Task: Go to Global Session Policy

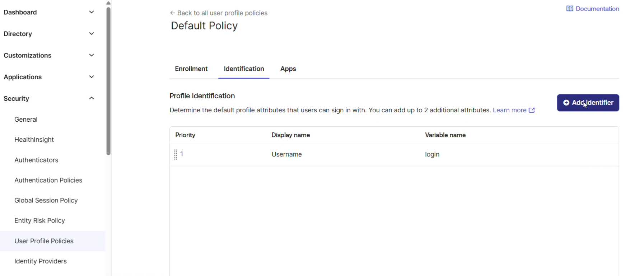Action: click(46, 200)
